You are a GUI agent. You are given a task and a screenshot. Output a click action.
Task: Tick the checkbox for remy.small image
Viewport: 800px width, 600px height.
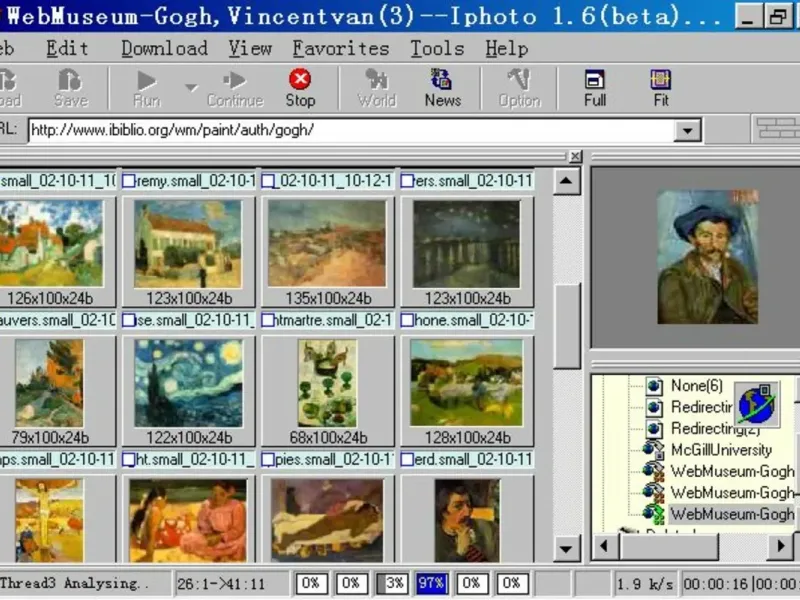129,181
